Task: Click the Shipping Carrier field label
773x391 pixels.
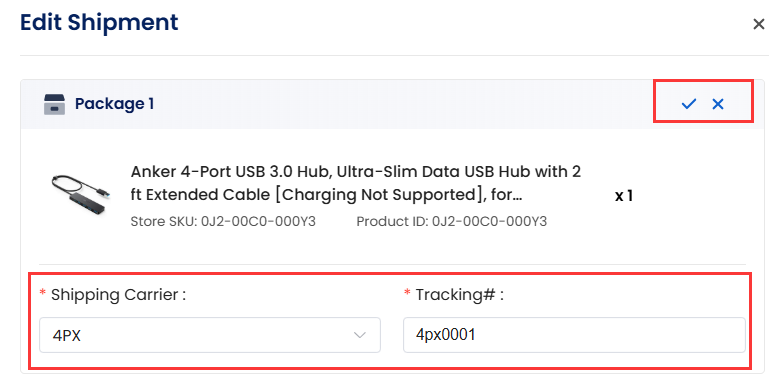Action: click(118, 295)
